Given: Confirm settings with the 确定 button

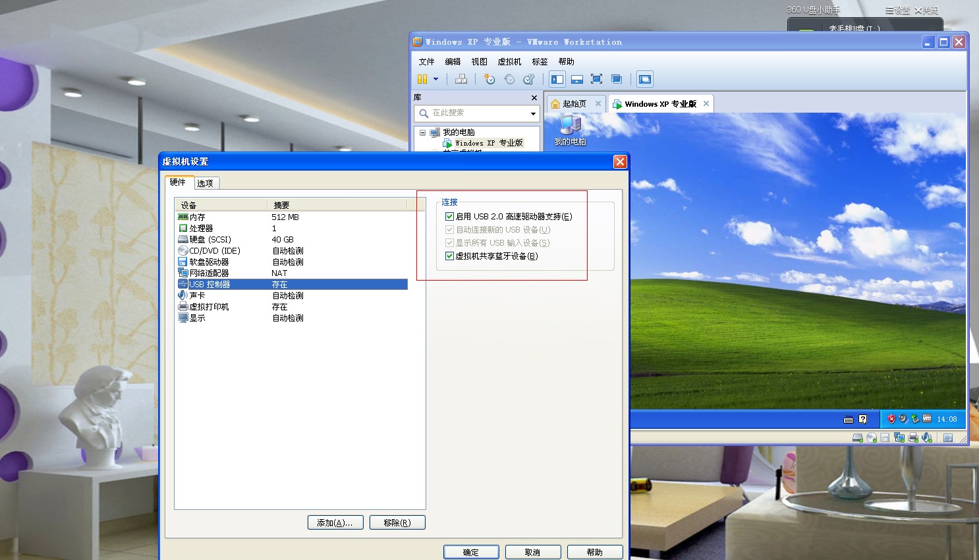Looking at the screenshot, I should coord(471,552).
